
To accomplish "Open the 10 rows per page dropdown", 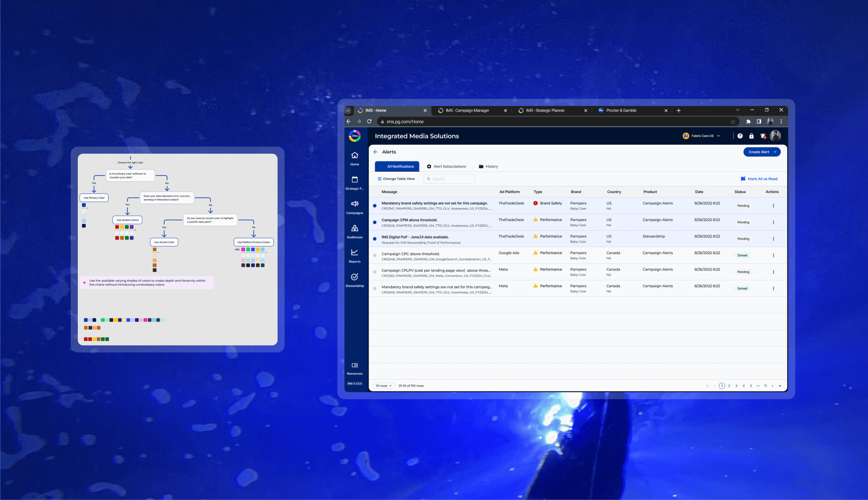I will 384,386.
